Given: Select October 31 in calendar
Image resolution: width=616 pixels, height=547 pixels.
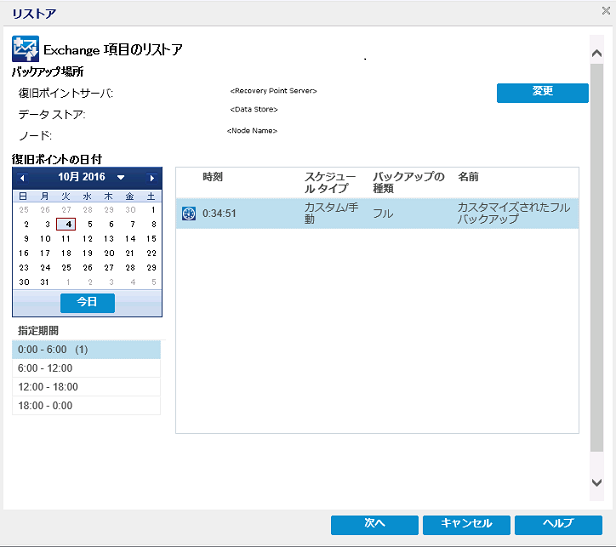Looking at the screenshot, I should click(45, 282).
